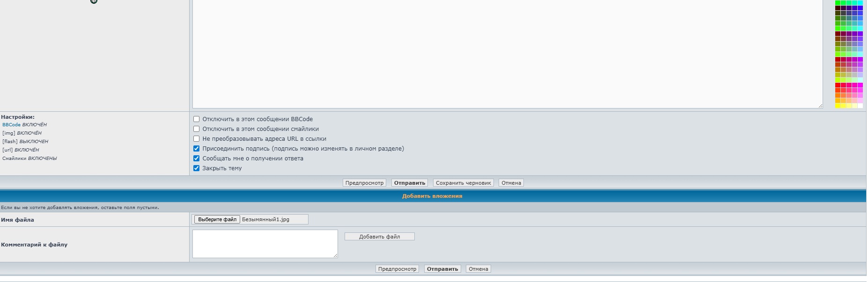Check 'Не преобразовывать адреса URL в ссылки'
The image size is (868, 282).
pyautogui.click(x=197, y=139)
